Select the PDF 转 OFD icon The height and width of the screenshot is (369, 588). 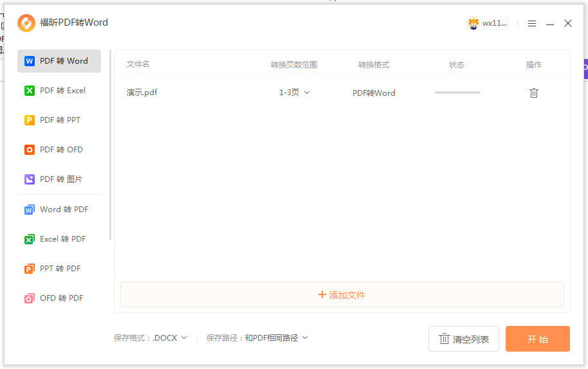tap(29, 150)
